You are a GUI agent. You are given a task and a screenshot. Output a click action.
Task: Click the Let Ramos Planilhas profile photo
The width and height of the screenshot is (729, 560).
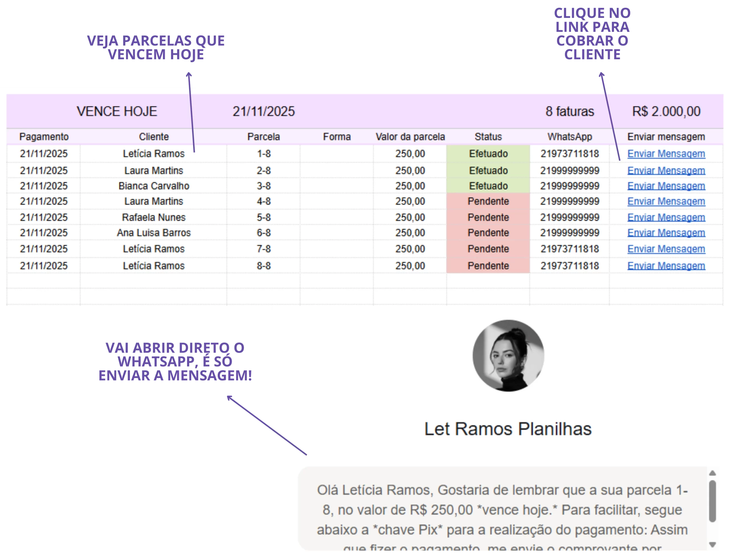tap(508, 356)
